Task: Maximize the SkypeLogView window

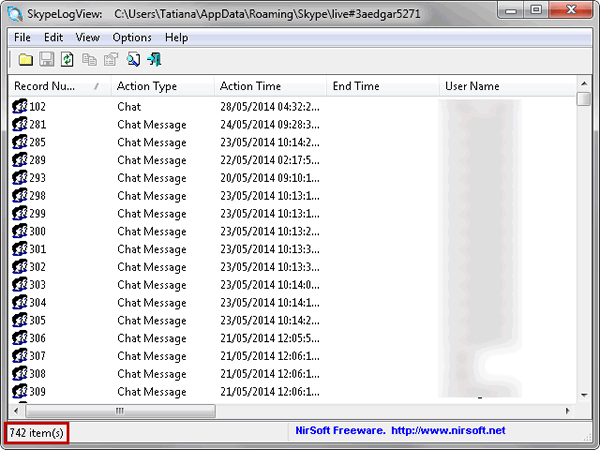Action: point(536,10)
